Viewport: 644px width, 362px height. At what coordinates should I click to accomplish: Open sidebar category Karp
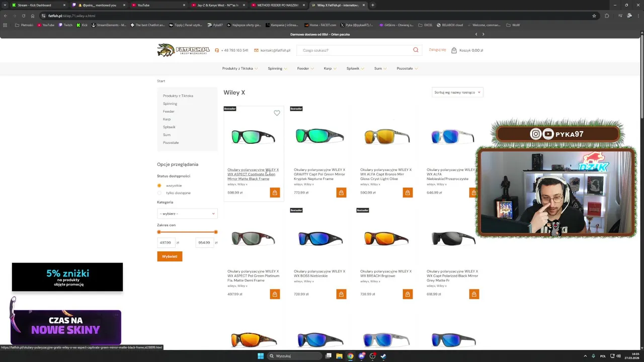167,119
